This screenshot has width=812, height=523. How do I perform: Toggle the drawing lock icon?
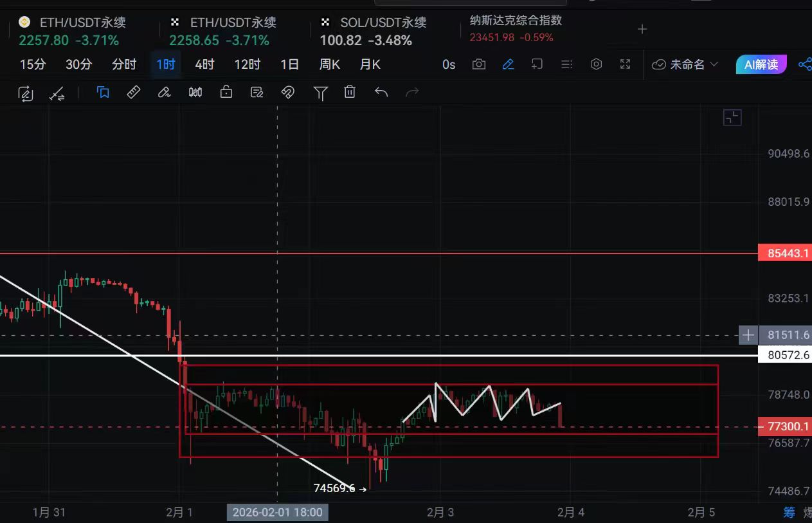[x=226, y=93]
